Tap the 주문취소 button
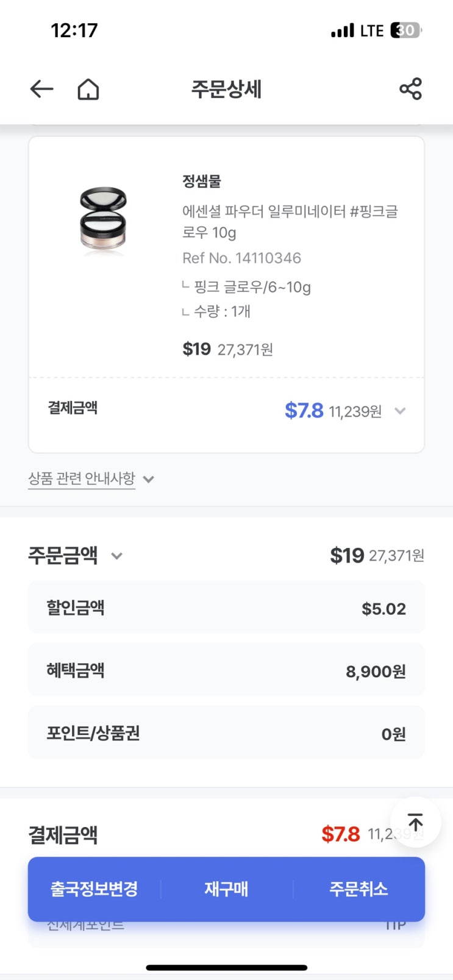This screenshot has width=453, height=980. pyautogui.click(x=358, y=889)
